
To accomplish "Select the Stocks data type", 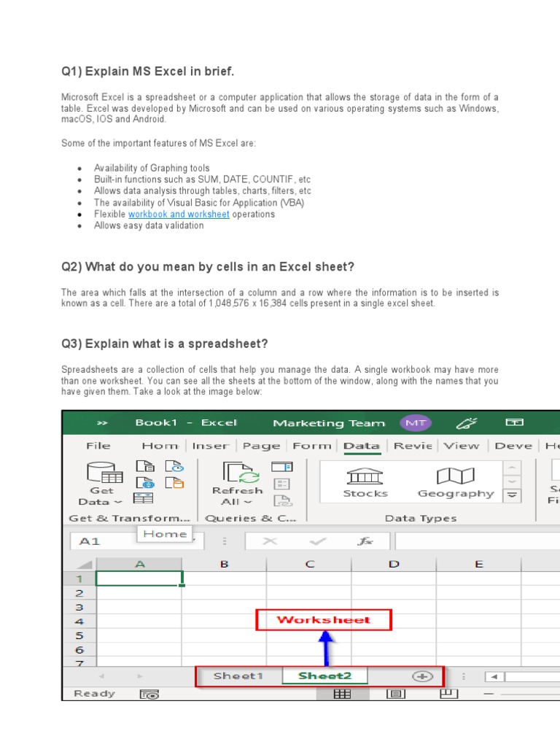I will [x=365, y=482].
